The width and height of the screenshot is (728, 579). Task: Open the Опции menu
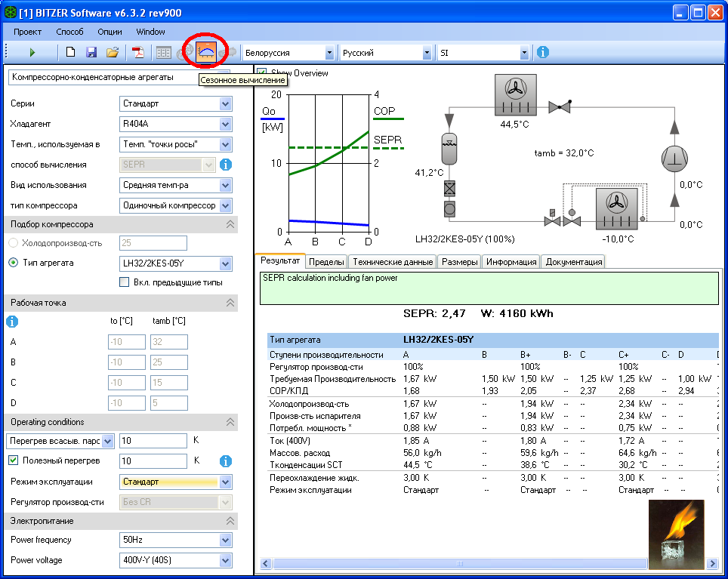(110, 32)
